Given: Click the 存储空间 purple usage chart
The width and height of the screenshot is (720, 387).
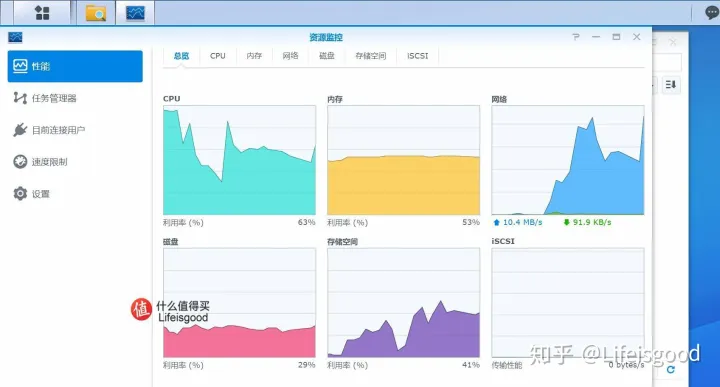Looking at the screenshot, I should 404,303.
